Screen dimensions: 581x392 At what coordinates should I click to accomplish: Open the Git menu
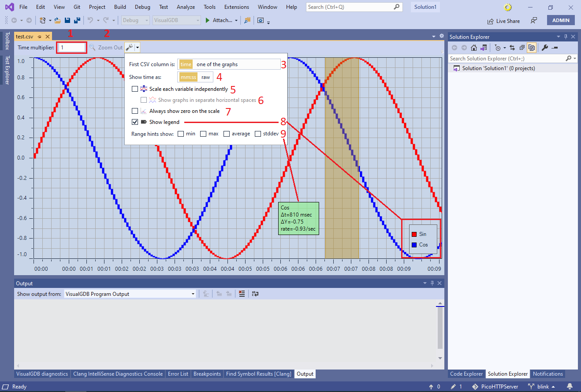tap(77, 7)
